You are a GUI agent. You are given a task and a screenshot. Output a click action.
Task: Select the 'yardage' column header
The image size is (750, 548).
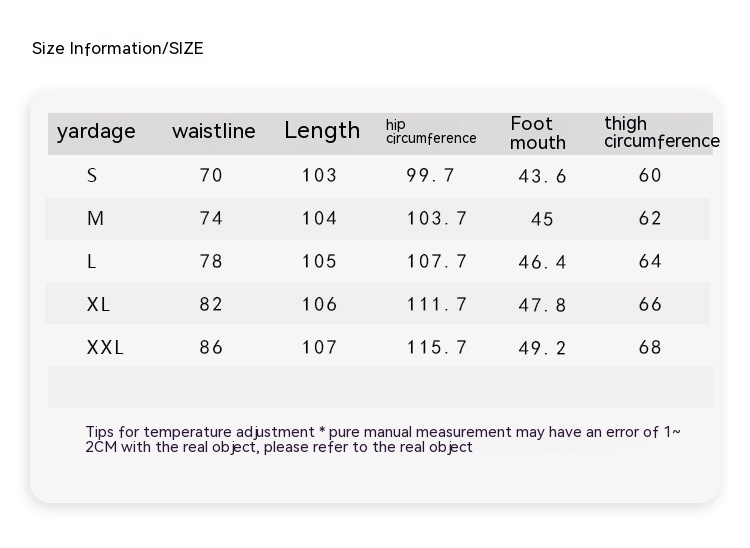(x=96, y=132)
